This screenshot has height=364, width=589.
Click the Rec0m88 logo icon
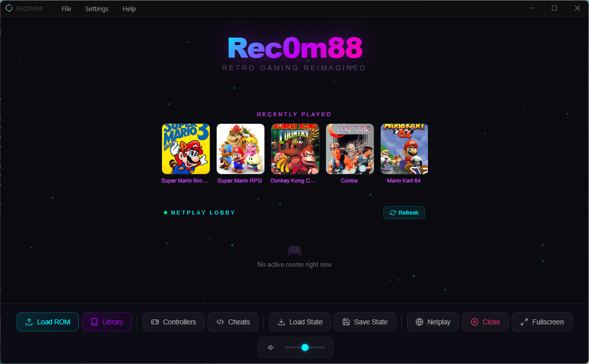pos(9,8)
